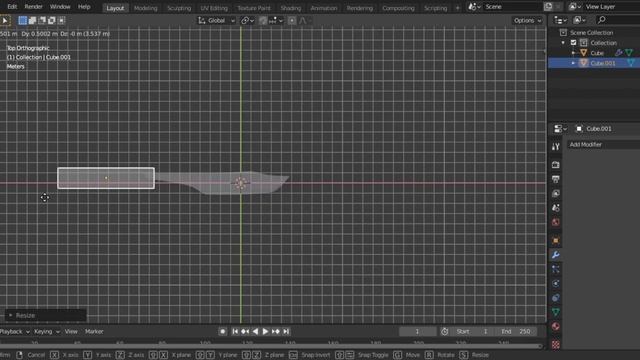
Task: Open the Render properties tab
Action: coord(556,165)
